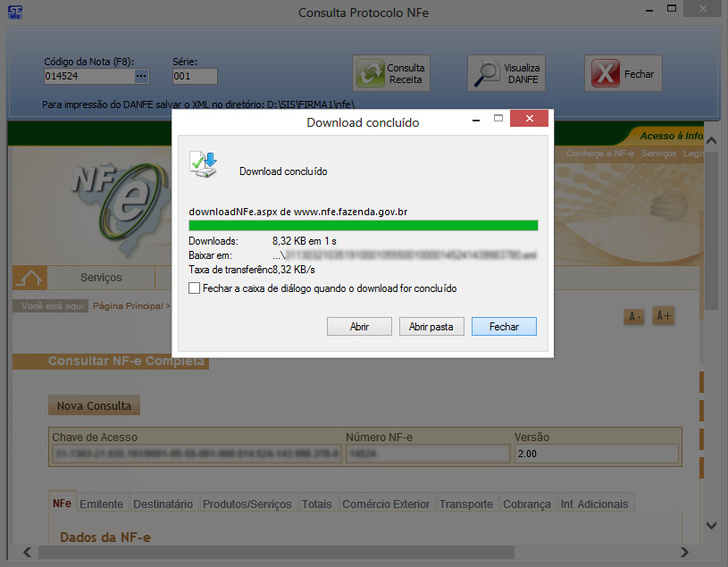
Task: Open the Destinatário tab
Action: [x=163, y=504]
